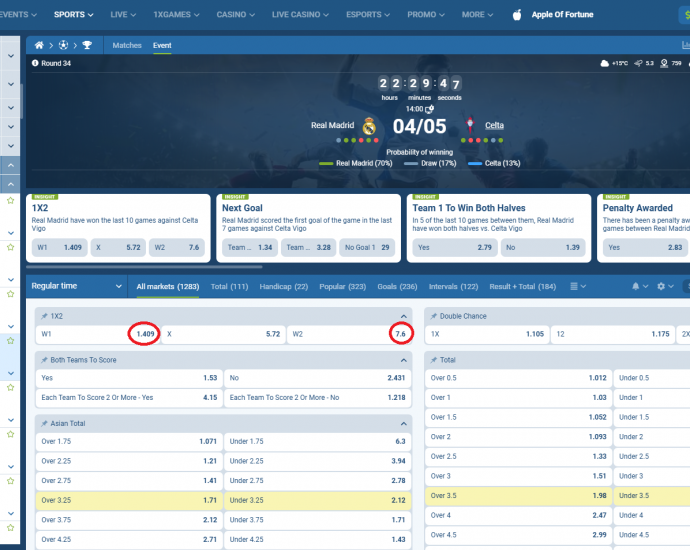Switch to the Goals (236) tab

coord(397,286)
